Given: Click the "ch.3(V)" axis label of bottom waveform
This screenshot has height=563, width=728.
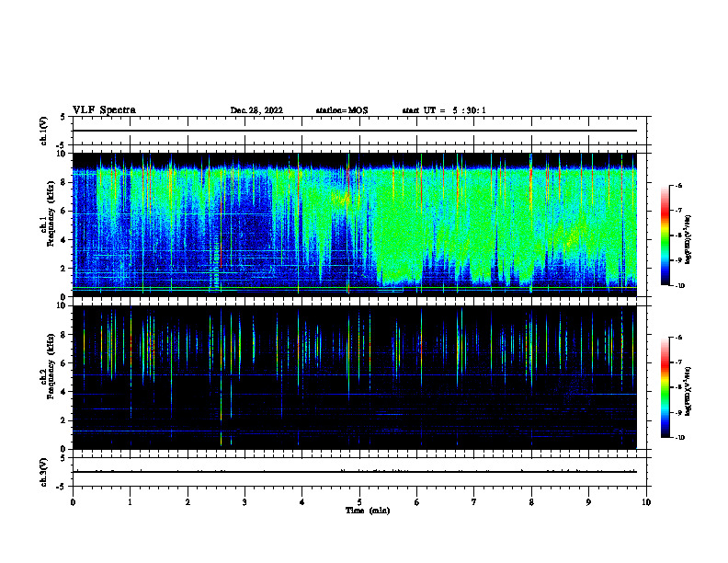Looking at the screenshot, I should coord(43,472).
